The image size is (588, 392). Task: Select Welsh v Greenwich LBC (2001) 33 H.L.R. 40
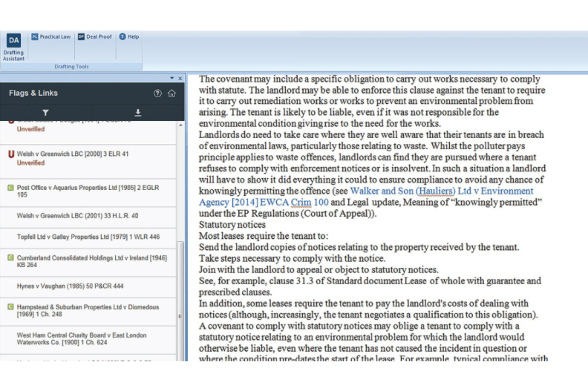[77, 216]
